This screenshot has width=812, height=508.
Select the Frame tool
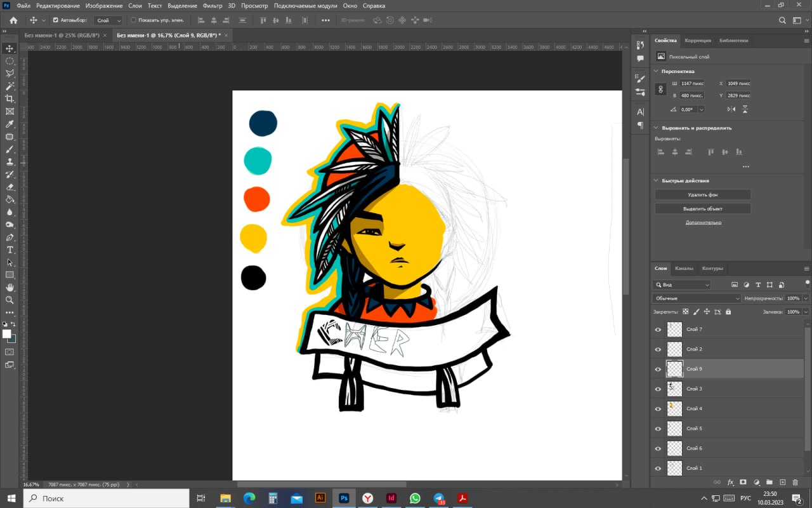[x=10, y=111]
